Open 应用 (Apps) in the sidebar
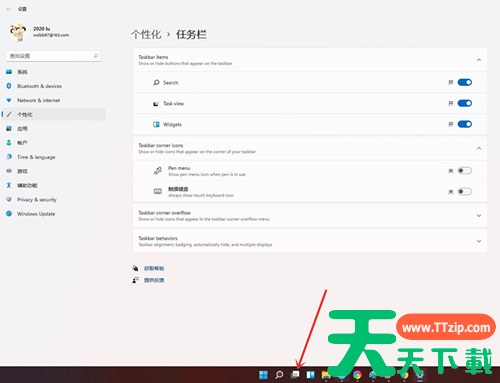This screenshot has width=500, height=383. point(53,129)
